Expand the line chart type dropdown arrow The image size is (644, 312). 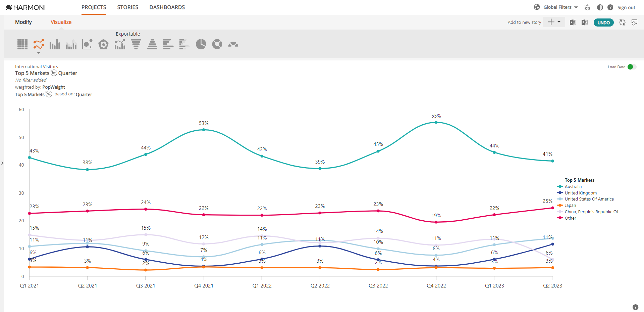pyautogui.click(x=38, y=52)
